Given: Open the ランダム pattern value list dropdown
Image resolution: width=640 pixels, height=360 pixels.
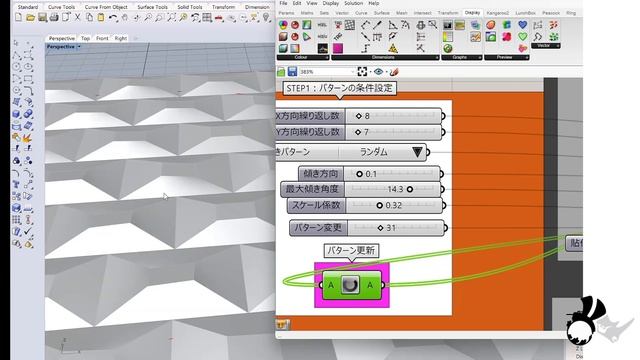Looking at the screenshot, I should click(x=417, y=152).
